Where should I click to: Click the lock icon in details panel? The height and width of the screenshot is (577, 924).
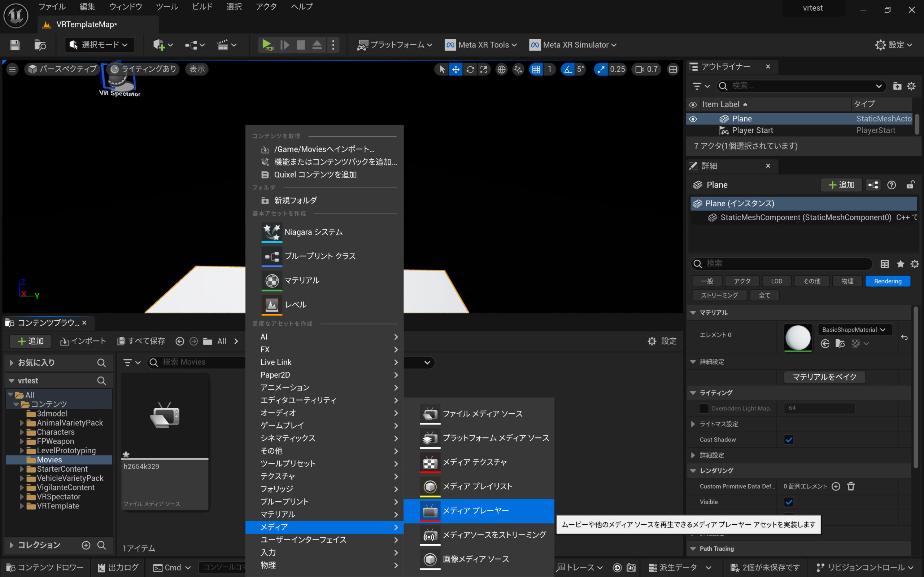pyautogui.click(x=910, y=185)
